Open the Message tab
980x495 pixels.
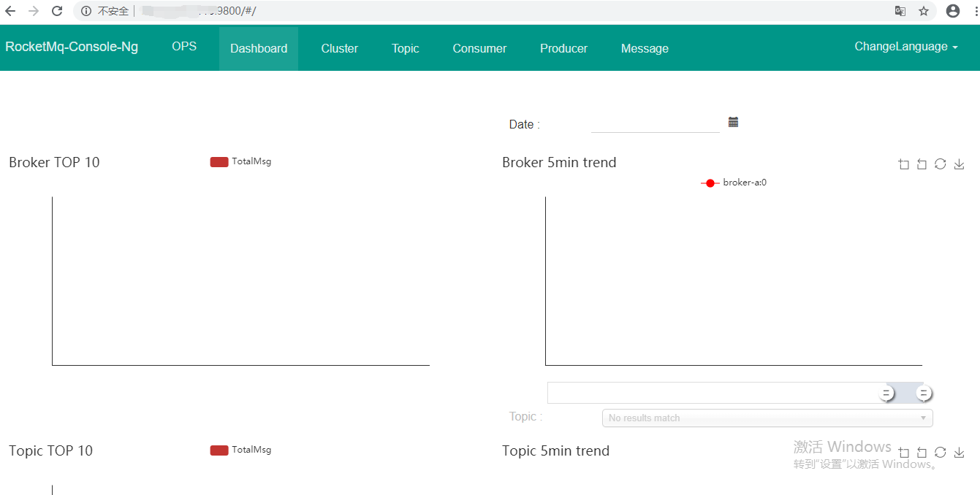pos(645,48)
